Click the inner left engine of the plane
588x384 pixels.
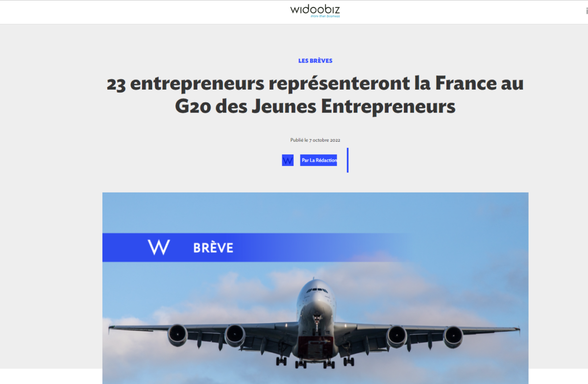click(x=235, y=336)
